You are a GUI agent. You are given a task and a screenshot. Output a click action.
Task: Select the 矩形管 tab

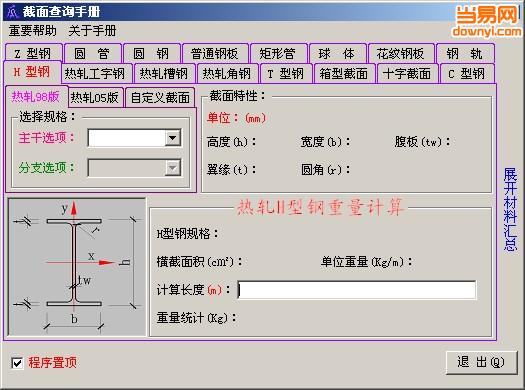point(279,54)
